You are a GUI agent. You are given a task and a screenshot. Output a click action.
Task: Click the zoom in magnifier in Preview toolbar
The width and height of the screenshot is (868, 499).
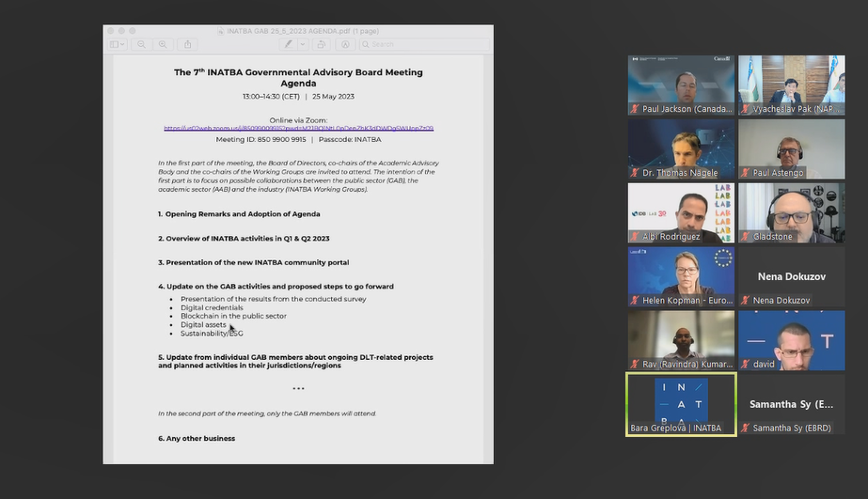[x=163, y=44]
